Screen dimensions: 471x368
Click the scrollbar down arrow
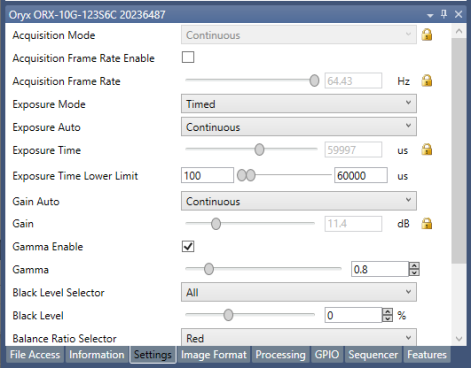tap(459, 339)
